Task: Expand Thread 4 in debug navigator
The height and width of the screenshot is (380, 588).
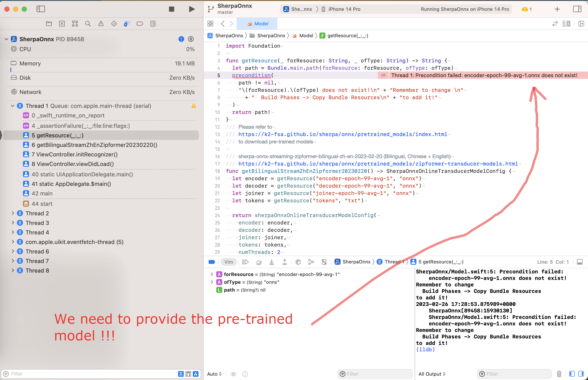Action: (x=13, y=232)
